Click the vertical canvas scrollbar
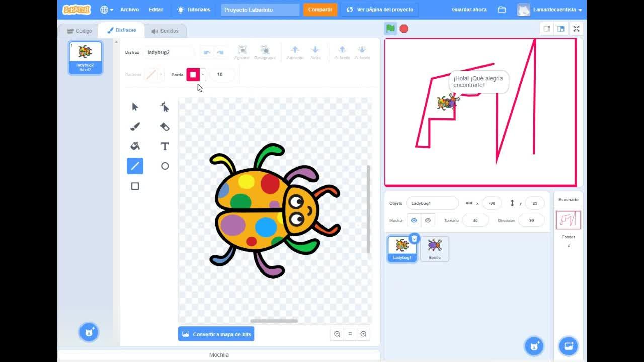This screenshot has width=644, height=362. click(x=368, y=209)
